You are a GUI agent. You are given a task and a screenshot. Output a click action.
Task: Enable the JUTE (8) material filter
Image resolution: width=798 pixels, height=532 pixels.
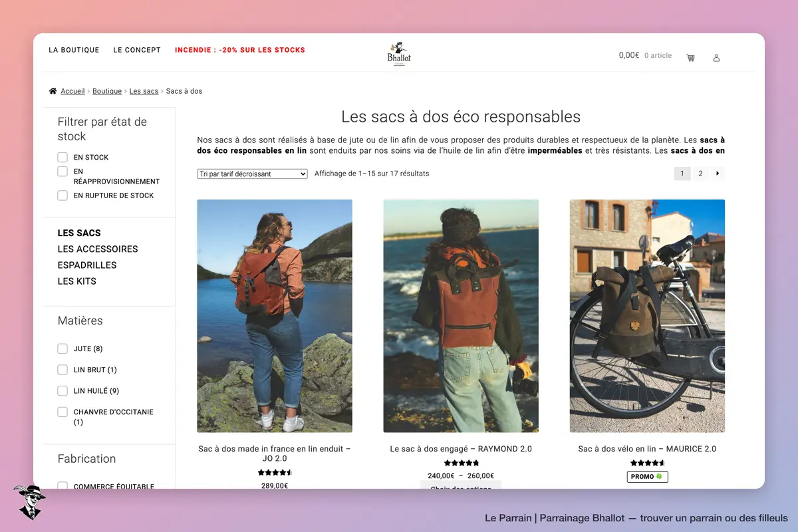coord(63,348)
